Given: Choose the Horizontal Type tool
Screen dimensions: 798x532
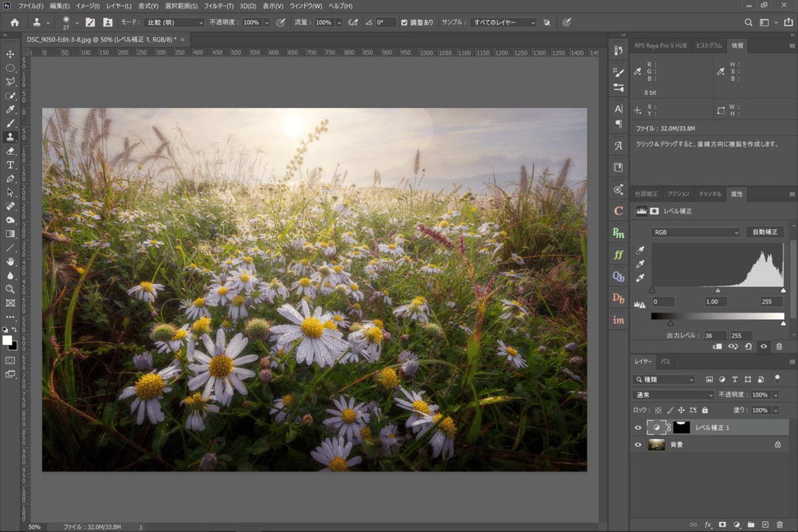Looking at the screenshot, I should [x=10, y=165].
